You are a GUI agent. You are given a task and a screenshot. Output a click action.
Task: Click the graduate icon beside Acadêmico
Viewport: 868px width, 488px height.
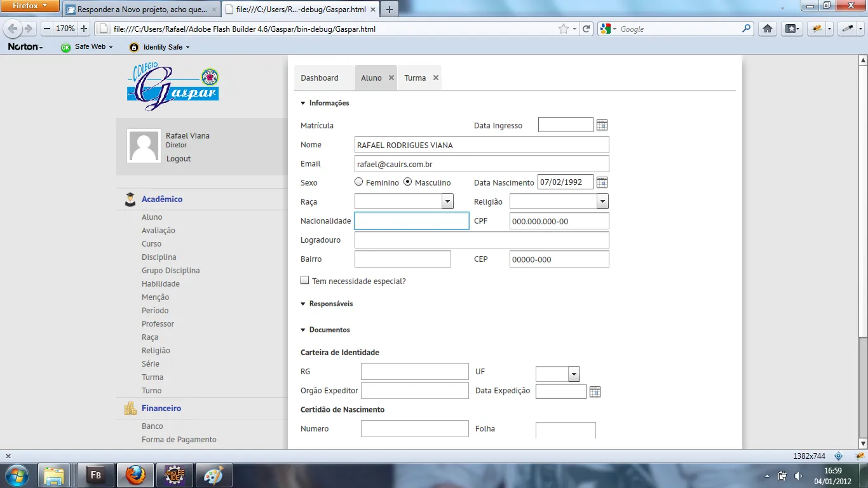coord(130,200)
